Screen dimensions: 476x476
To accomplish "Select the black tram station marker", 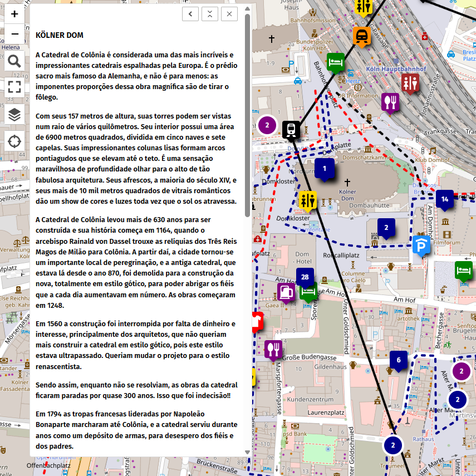I will click(x=290, y=129).
